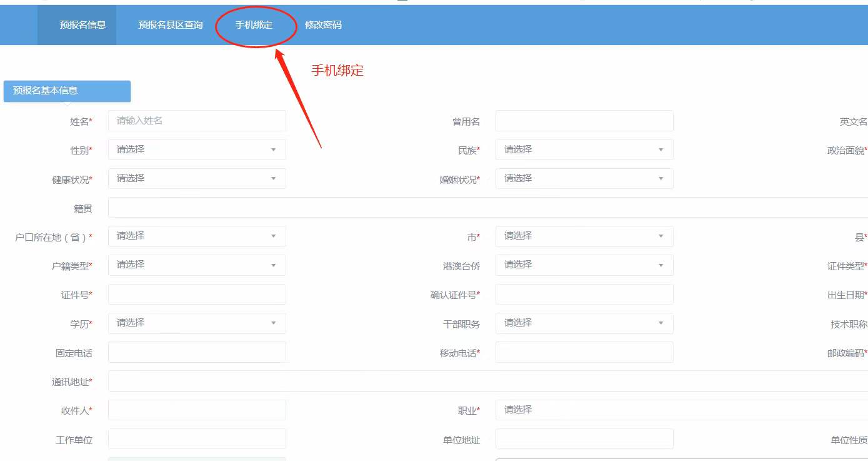The image size is (868, 461).
Task: Go to 修改密码 tab
Action: [323, 25]
